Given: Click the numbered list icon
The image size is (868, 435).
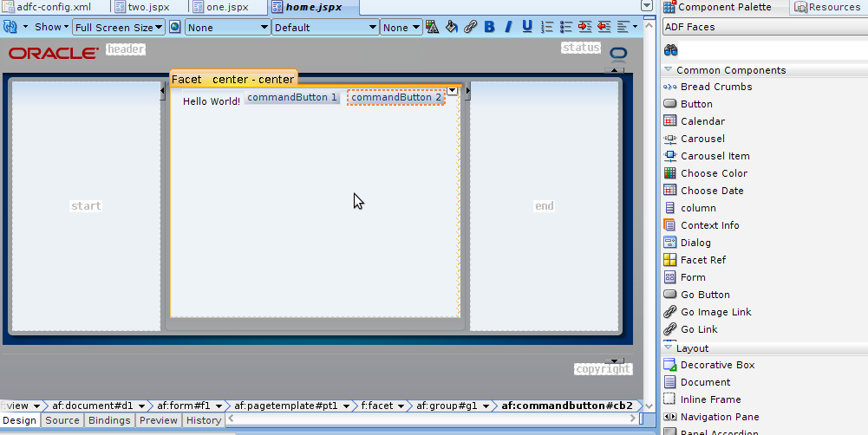Looking at the screenshot, I should click(x=546, y=27).
